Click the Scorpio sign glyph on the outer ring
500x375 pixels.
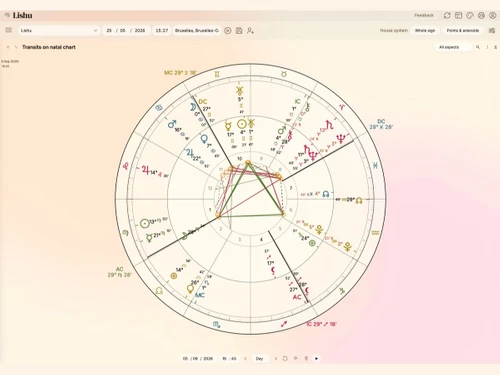[216, 324]
